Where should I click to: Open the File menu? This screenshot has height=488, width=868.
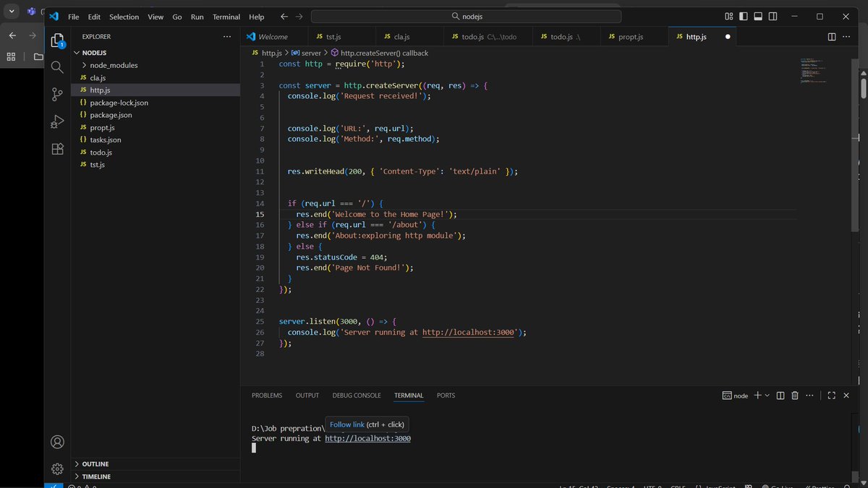point(74,17)
